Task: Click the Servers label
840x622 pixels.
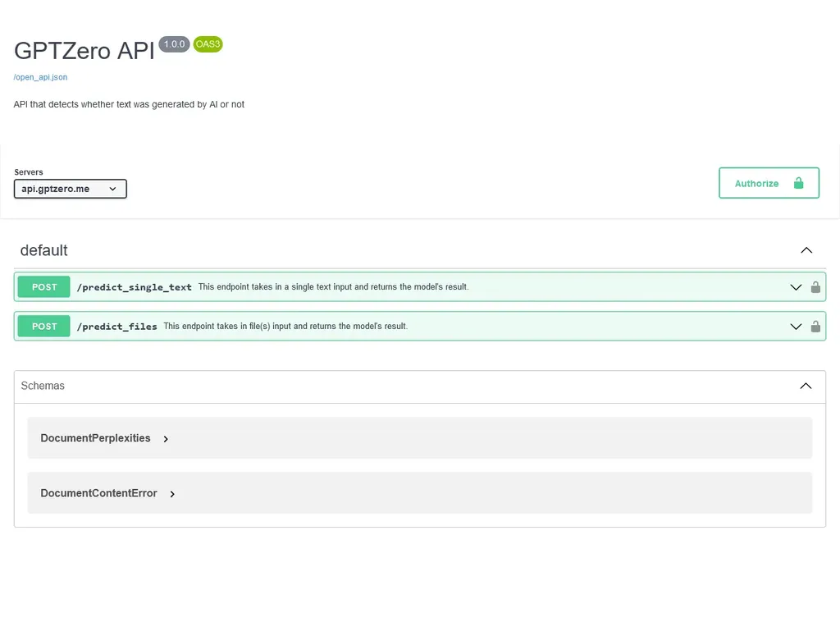Action: (x=29, y=172)
